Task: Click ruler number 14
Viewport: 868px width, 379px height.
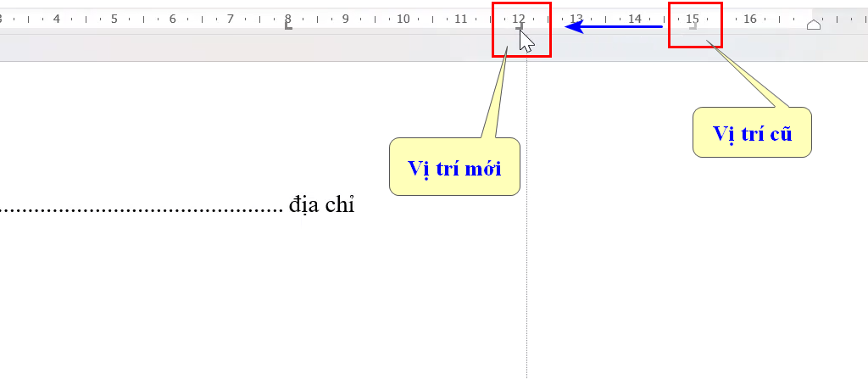Action: click(x=634, y=19)
